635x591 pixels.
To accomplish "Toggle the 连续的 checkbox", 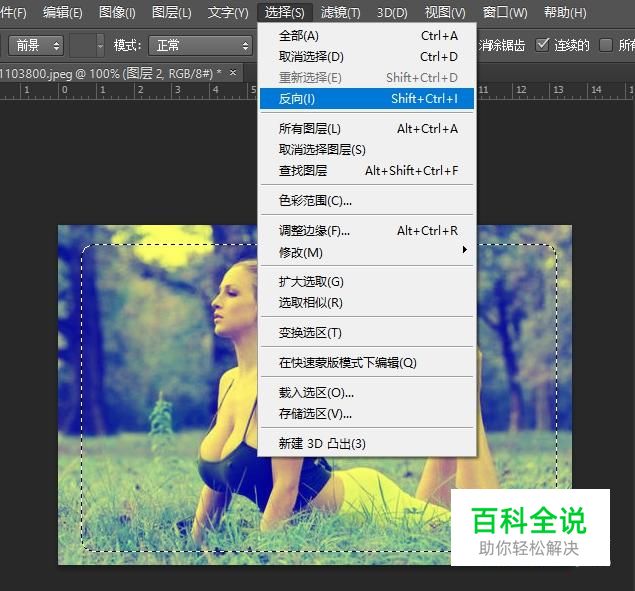I will pos(542,45).
